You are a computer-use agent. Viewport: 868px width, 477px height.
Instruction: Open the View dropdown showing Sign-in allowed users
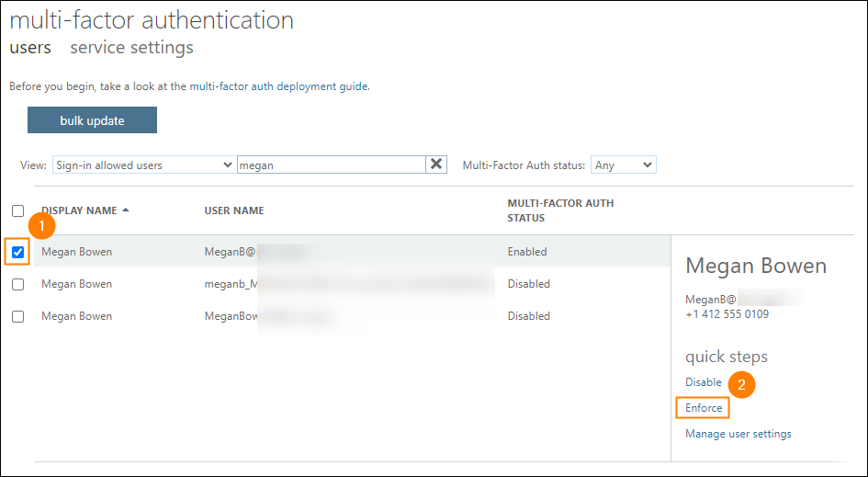coord(143,165)
